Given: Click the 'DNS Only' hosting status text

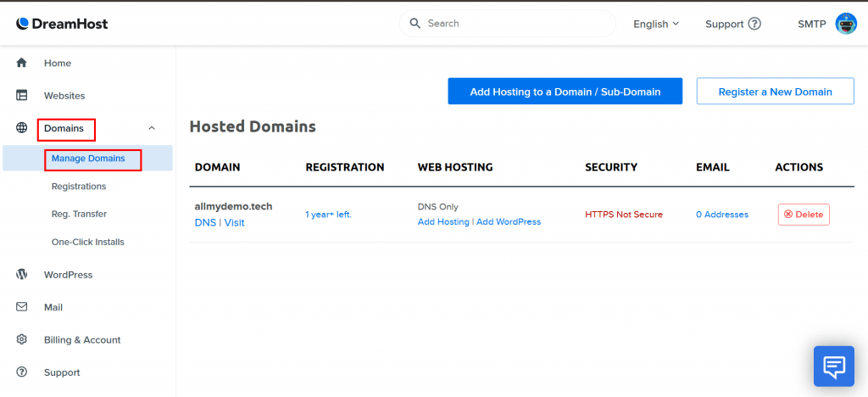Looking at the screenshot, I should click(438, 206).
